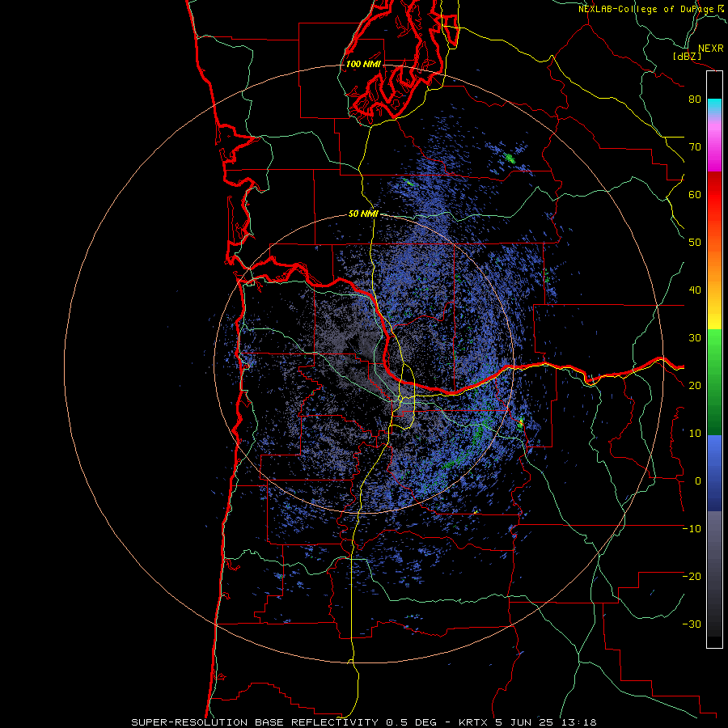Click the 70 value on the dBZ scale
Viewport: 728px width, 728px height.
tap(695, 147)
